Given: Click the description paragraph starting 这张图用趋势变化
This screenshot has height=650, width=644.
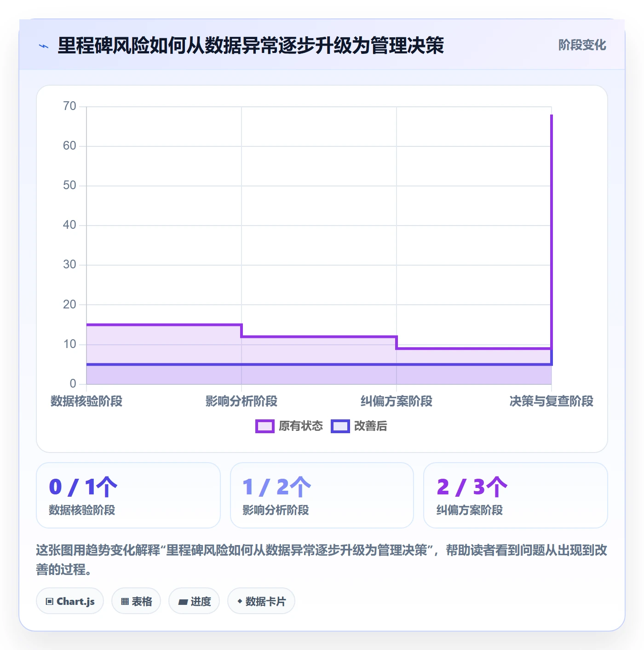Looking at the screenshot, I should (x=322, y=560).
